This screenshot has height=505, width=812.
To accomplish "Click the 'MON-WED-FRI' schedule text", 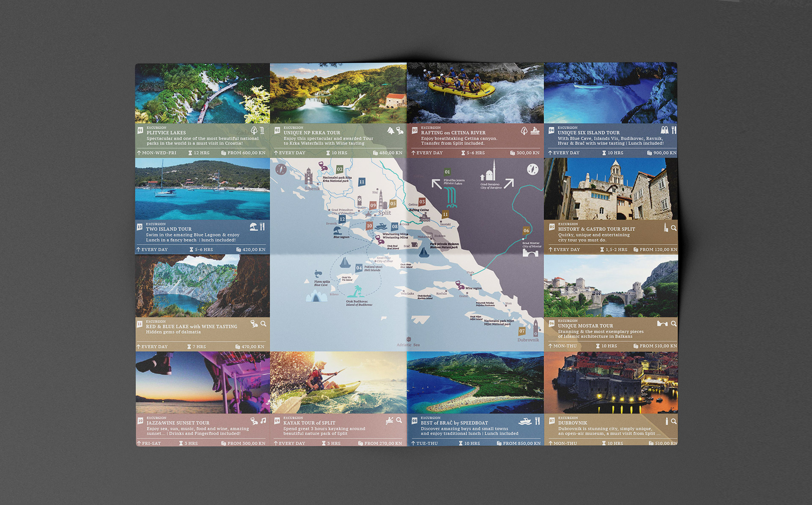I will coord(159,153).
